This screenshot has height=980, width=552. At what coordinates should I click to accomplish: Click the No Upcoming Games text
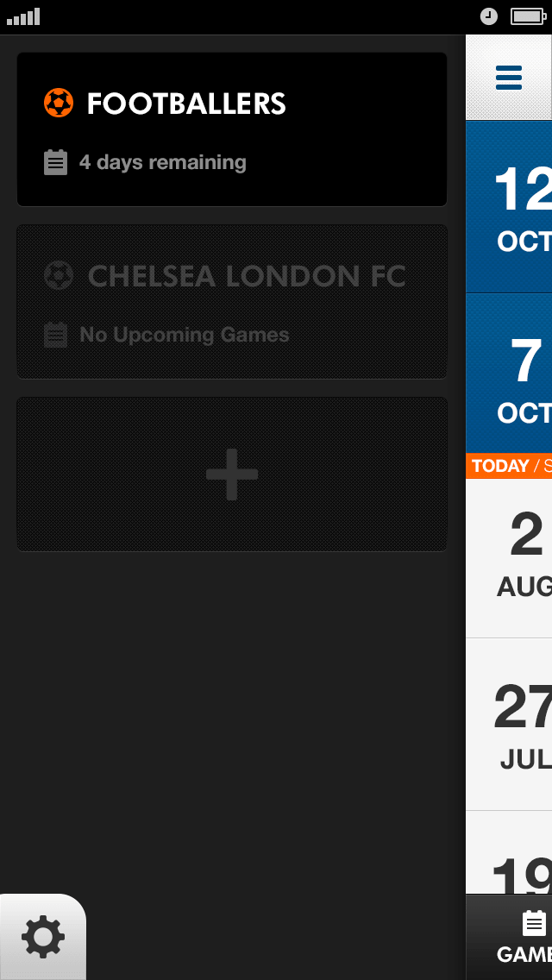[x=185, y=335]
